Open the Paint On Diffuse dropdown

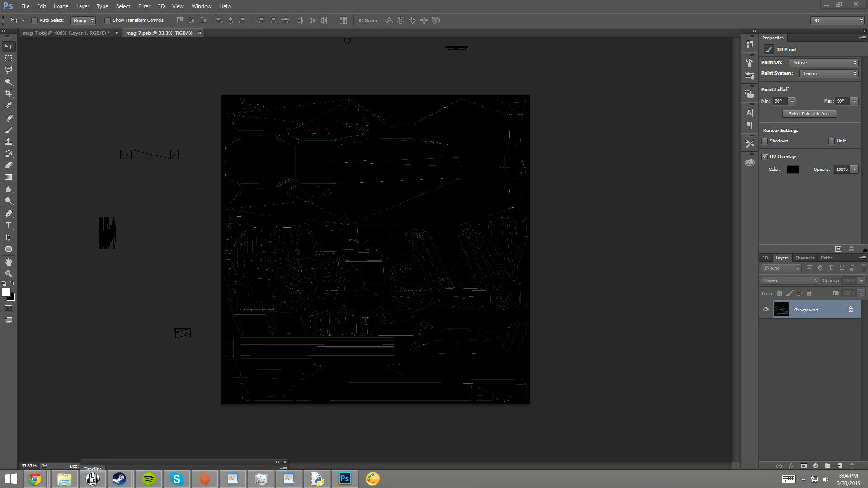[x=824, y=62]
